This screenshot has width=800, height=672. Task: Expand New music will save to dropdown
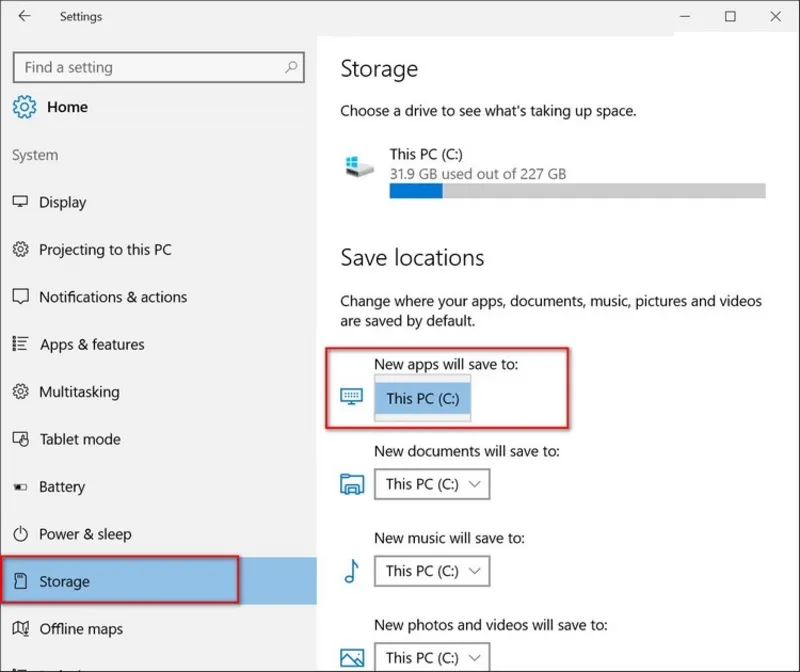pos(433,571)
